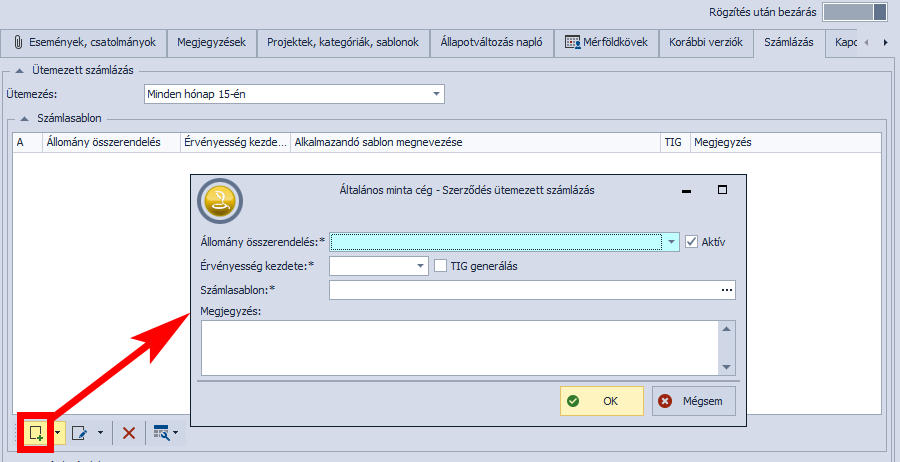900x462 pixels.
Task: Click the Számlasablon ellipsis browse button
Action: tap(727, 290)
